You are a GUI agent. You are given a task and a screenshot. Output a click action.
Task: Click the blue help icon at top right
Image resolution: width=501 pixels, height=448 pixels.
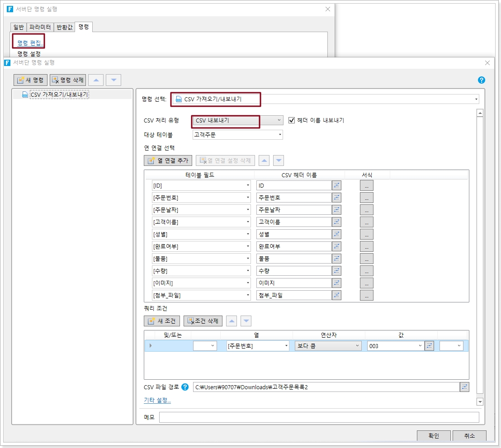(x=482, y=80)
